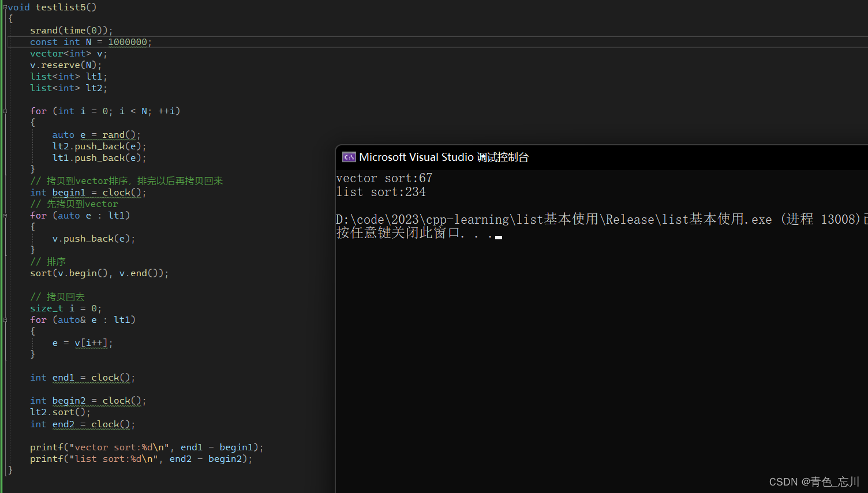Click the '拷贝到vector排序' comment line

coord(126,181)
